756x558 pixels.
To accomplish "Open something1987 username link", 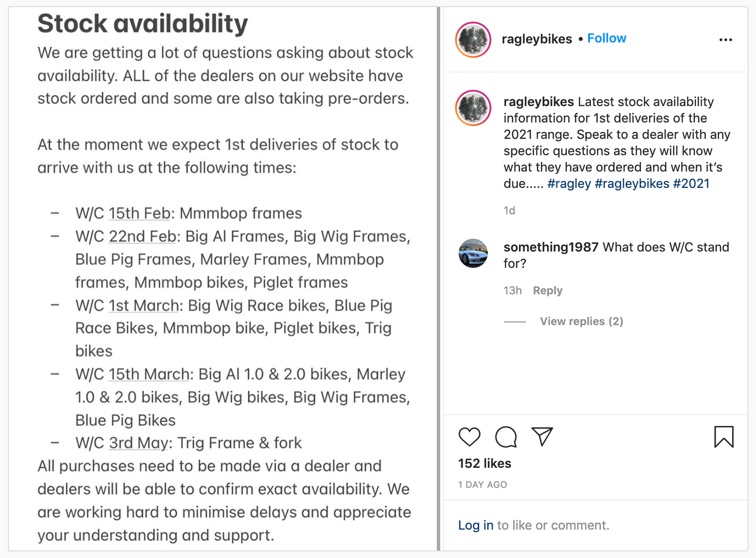I will coord(551,247).
